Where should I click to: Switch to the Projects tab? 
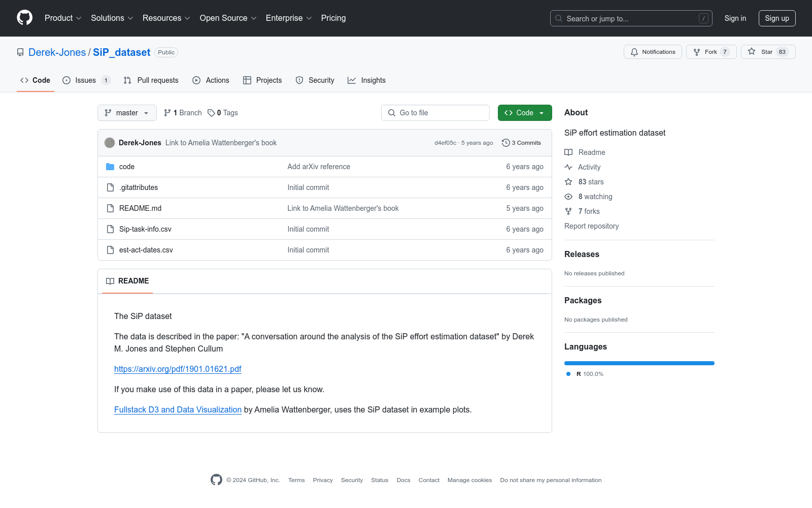[x=262, y=80]
